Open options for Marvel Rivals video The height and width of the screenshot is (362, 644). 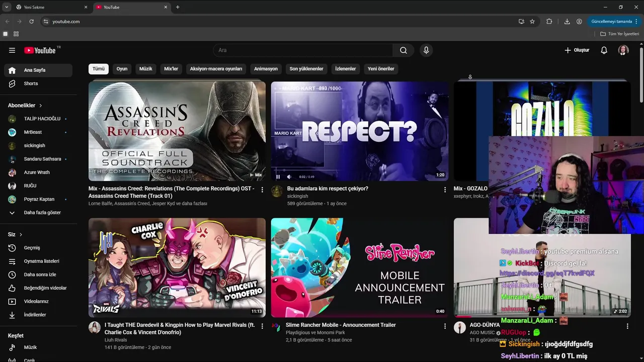click(262, 326)
